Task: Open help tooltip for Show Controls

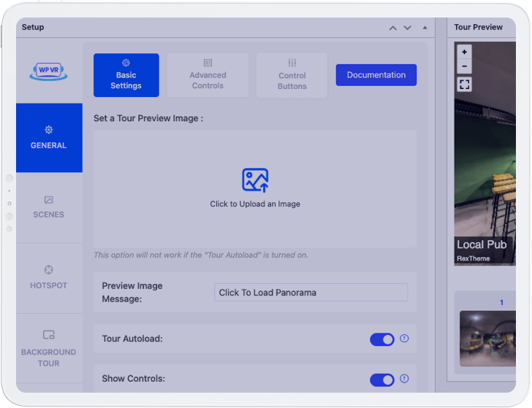Action: (404, 379)
